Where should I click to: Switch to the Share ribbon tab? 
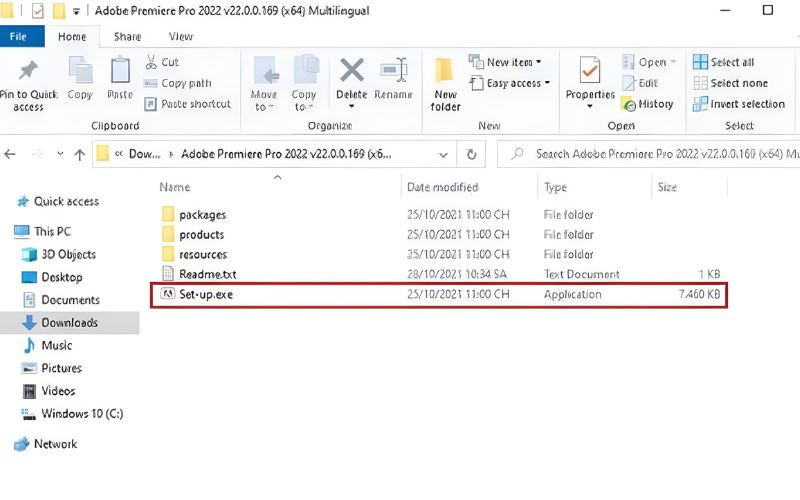tap(127, 37)
